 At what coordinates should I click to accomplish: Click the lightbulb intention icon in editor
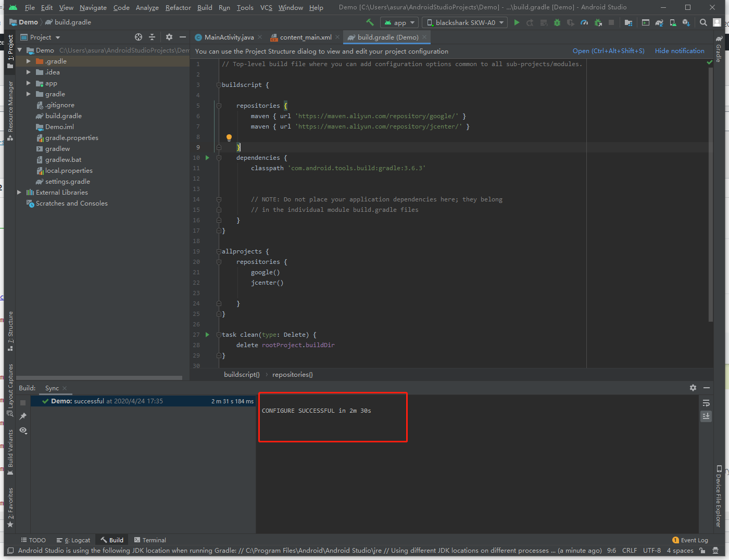(229, 137)
